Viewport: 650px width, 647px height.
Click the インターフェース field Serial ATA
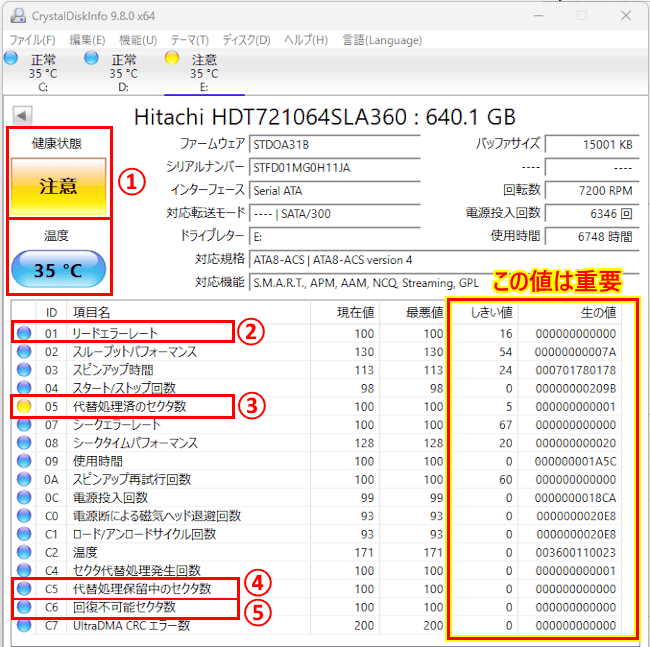(x=335, y=191)
